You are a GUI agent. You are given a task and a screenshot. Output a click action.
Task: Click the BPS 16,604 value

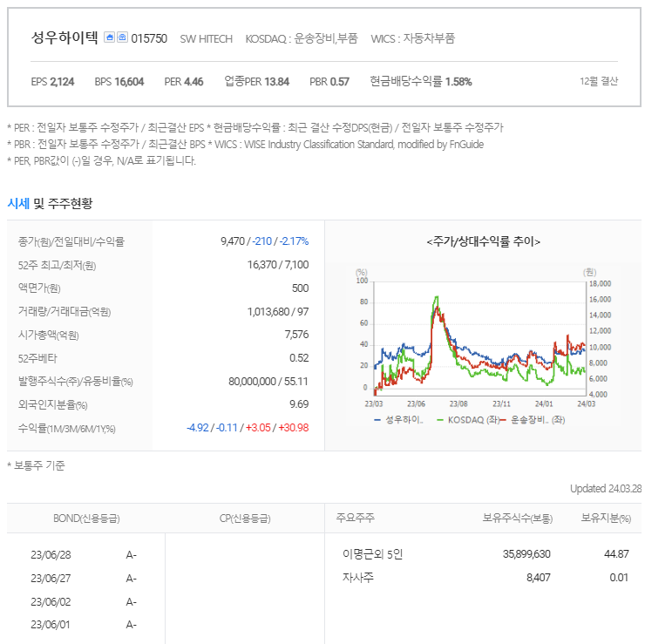pos(119,82)
